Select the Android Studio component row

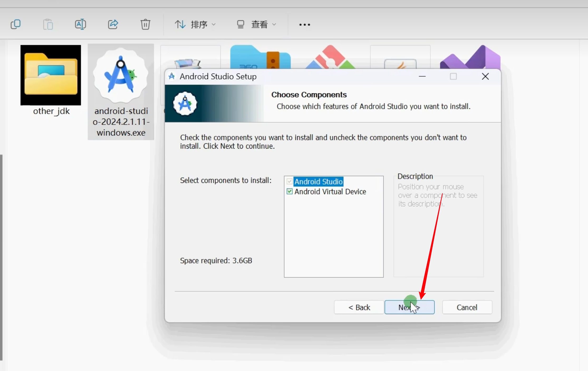pyautogui.click(x=319, y=181)
